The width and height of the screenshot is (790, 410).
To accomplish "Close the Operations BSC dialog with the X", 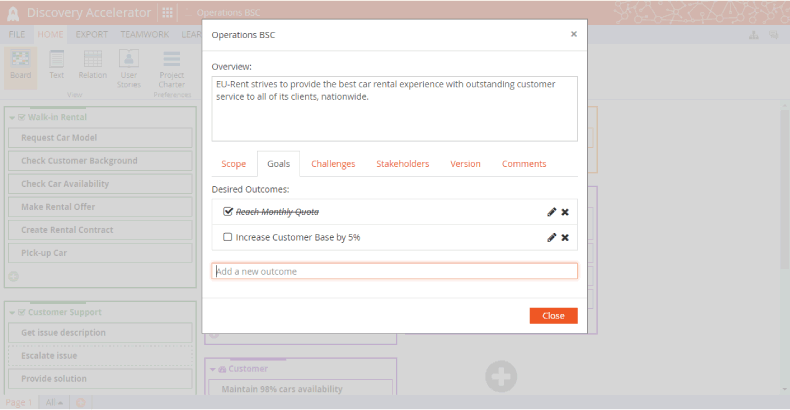I will [x=573, y=34].
